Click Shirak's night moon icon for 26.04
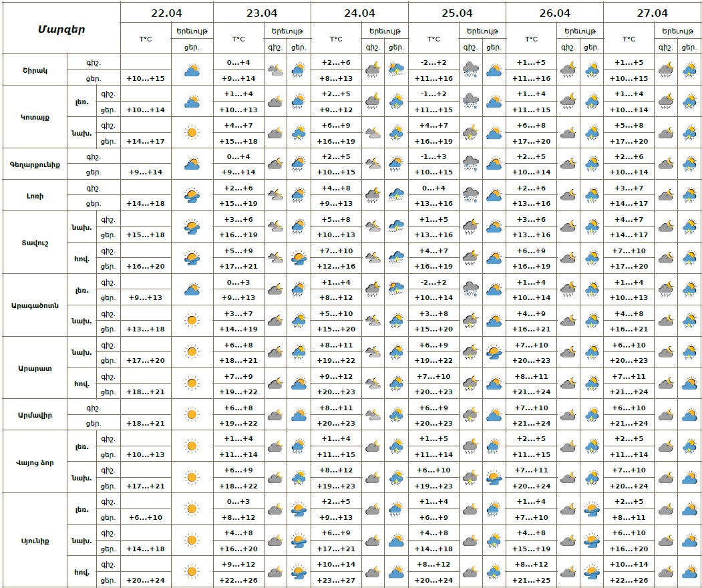Image resolution: width=702 pixels, height=588 pixels. click(568, 69)
